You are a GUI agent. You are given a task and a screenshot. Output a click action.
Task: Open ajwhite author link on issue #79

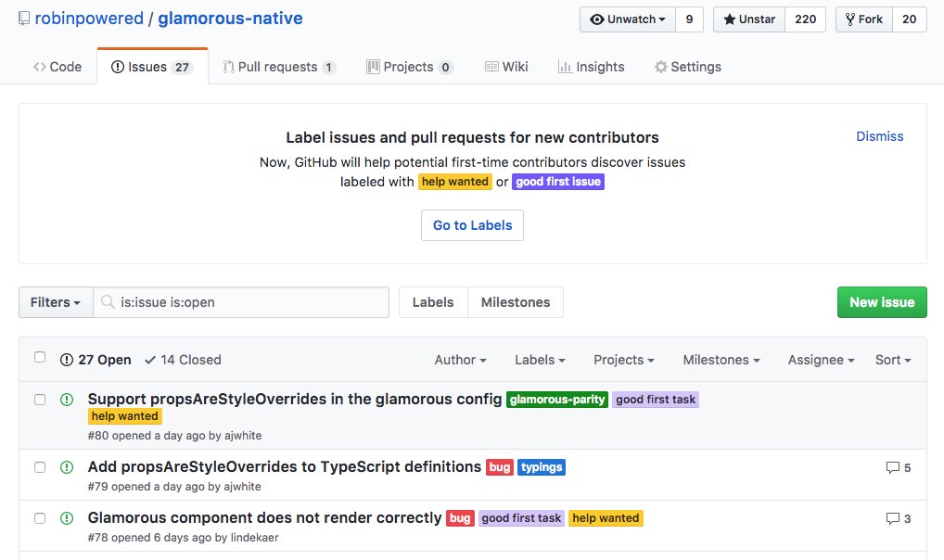(243, 487)
